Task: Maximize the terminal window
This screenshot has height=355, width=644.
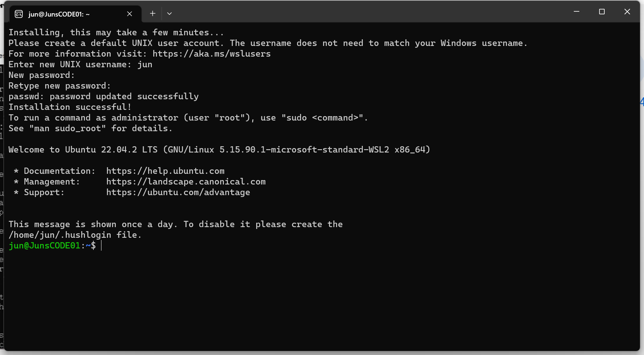Action: coord(602,12)
